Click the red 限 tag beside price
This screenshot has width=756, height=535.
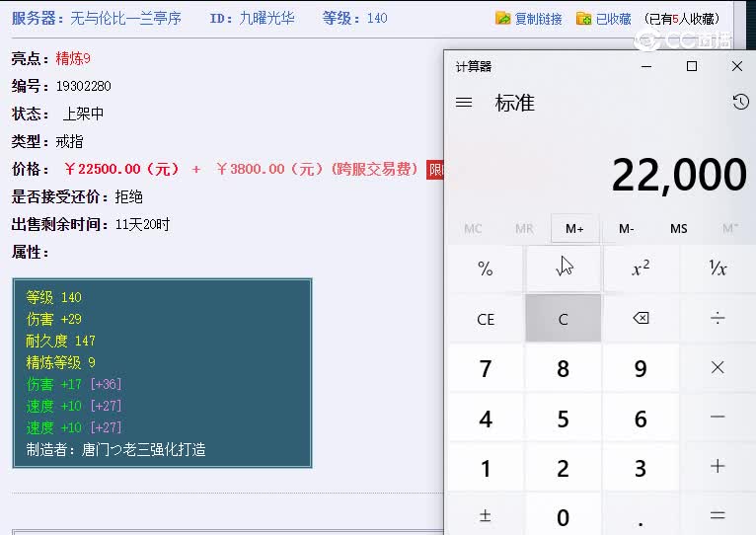click(x=435, y=170)
